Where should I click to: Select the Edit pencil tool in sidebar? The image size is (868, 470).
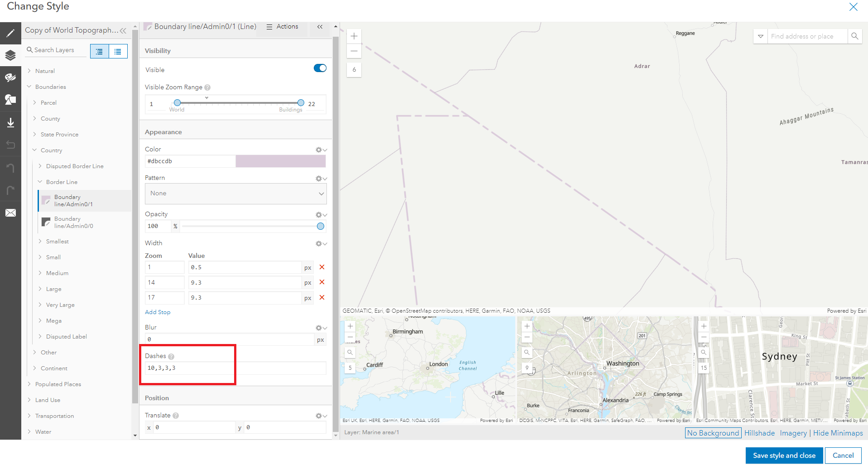11,33
